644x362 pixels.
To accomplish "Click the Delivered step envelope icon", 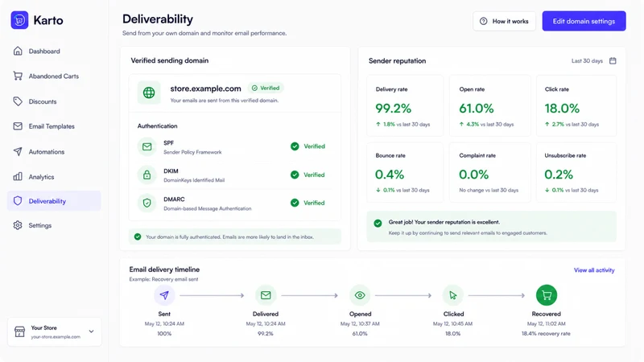I will pos(266,295).
